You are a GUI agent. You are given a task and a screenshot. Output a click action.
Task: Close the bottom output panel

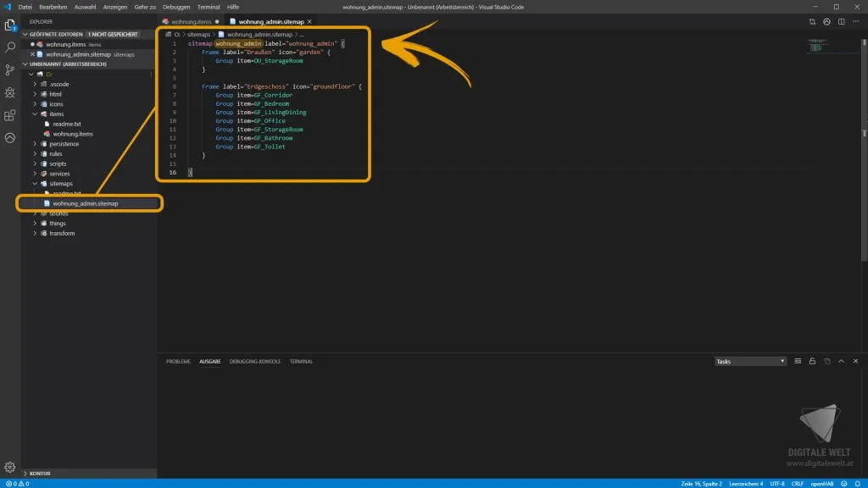click(x=856, y=361)
